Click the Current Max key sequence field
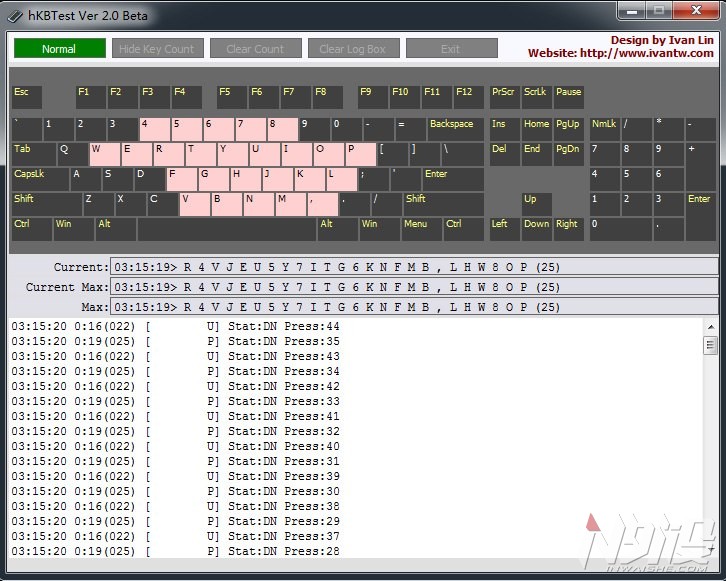Viewport: 726px width, 581px height. click(414, 287)
